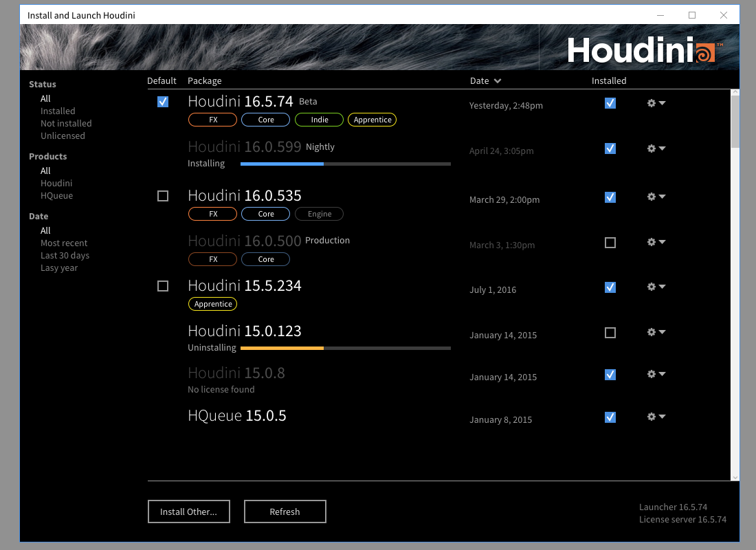756x550 pixels.
Task: Launch Apprentice from Houdini 15.5.234
Action: 212,304
